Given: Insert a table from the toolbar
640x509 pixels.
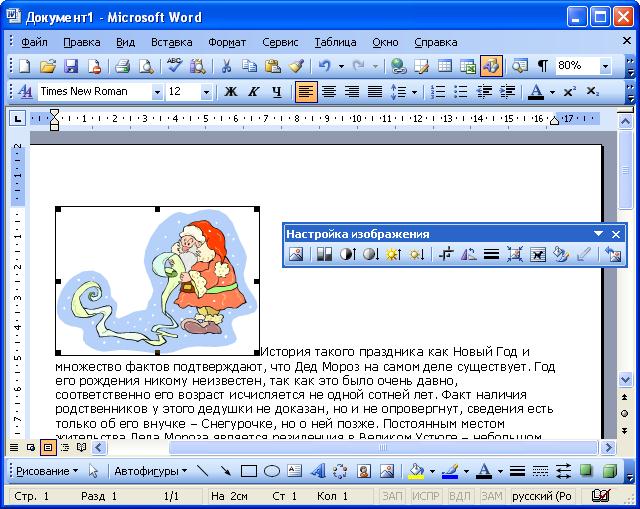Looking at the screenshot, I should 444,66.
